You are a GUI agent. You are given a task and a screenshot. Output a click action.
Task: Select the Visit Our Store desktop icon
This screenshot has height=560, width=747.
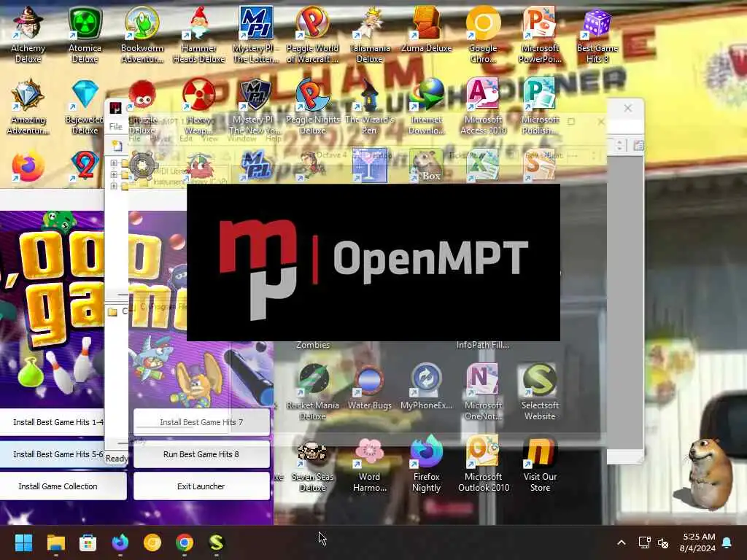(540, 463)
